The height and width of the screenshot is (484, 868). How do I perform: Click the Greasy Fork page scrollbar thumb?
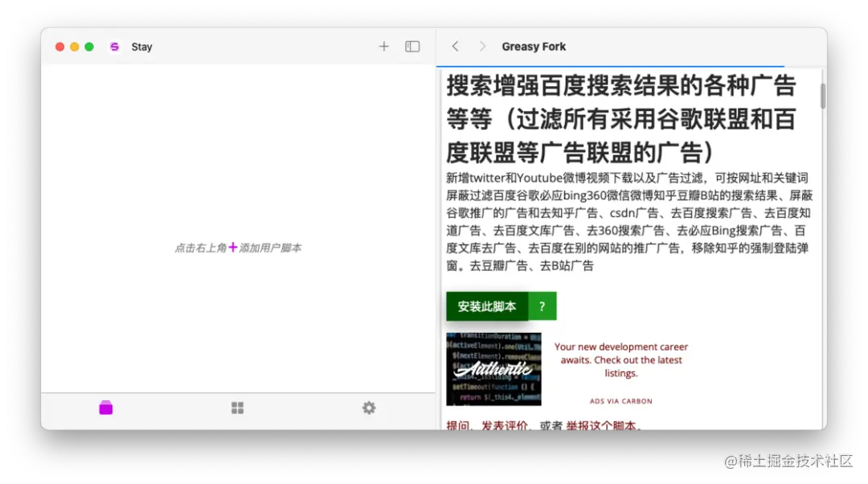pos(823,96)
